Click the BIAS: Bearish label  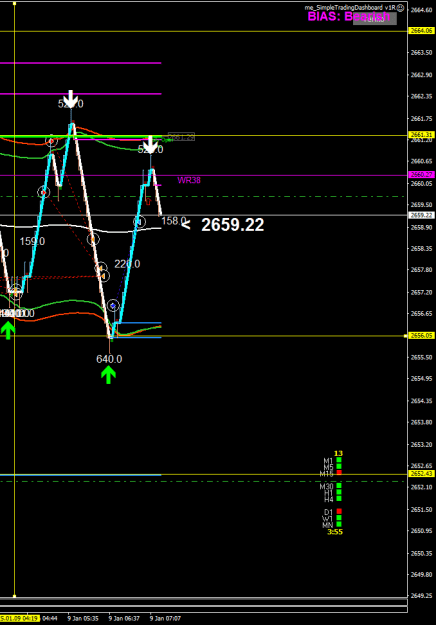point(349,16)
